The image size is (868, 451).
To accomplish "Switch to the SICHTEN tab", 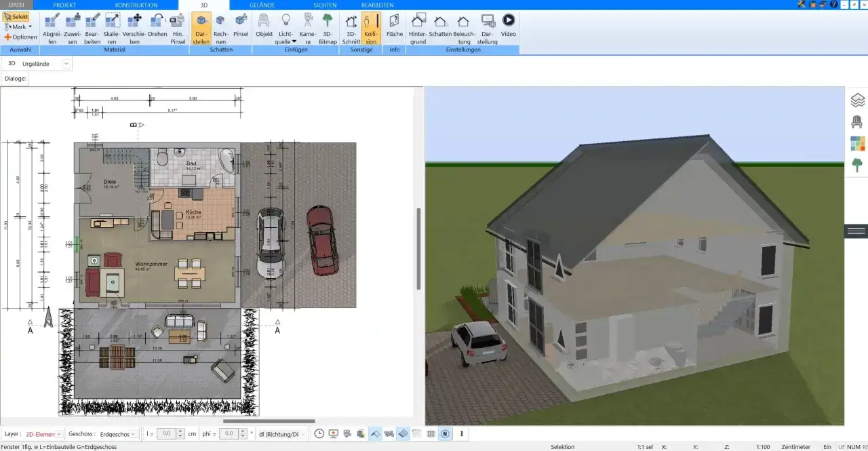I will coord(325,5).
